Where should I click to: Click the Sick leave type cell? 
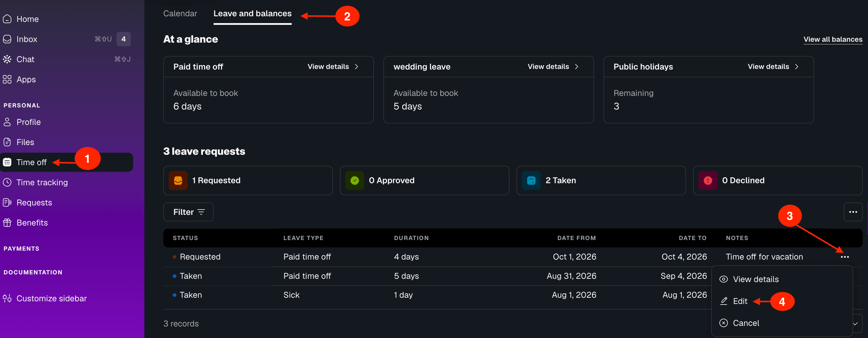click(291, 295)
